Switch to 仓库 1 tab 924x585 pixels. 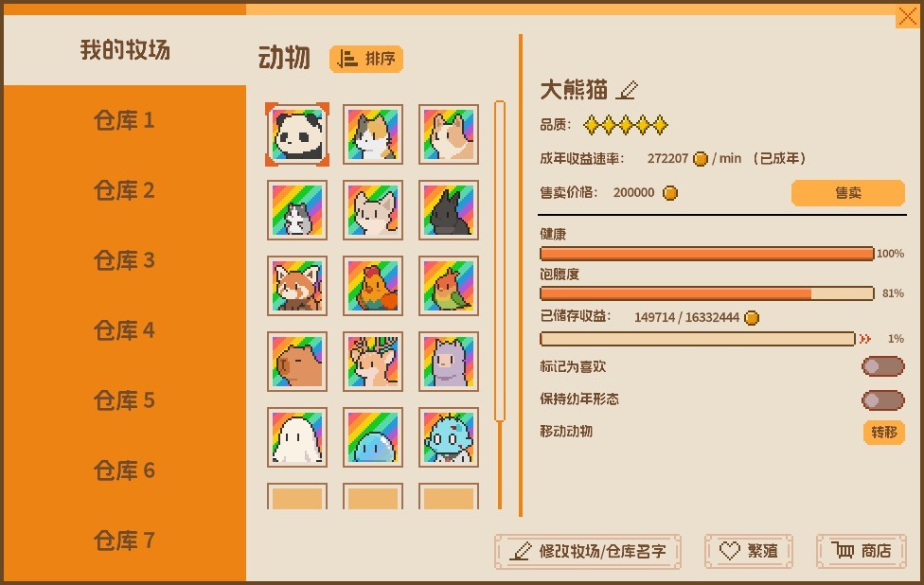(124, 120)
